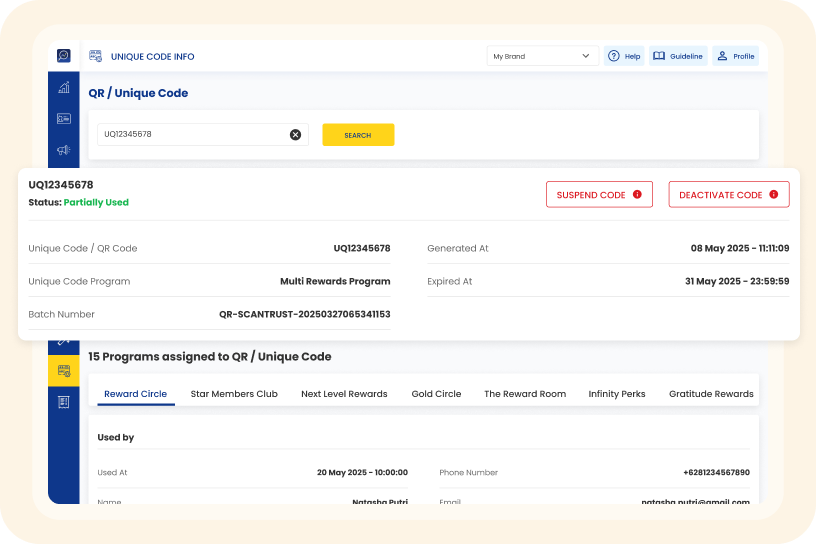Click the Used by section heading
816x544 pixels.
(116, 437)
